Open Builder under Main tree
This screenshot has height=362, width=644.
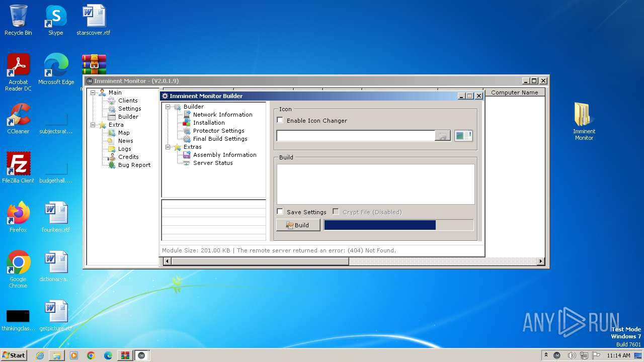point(128,117)
